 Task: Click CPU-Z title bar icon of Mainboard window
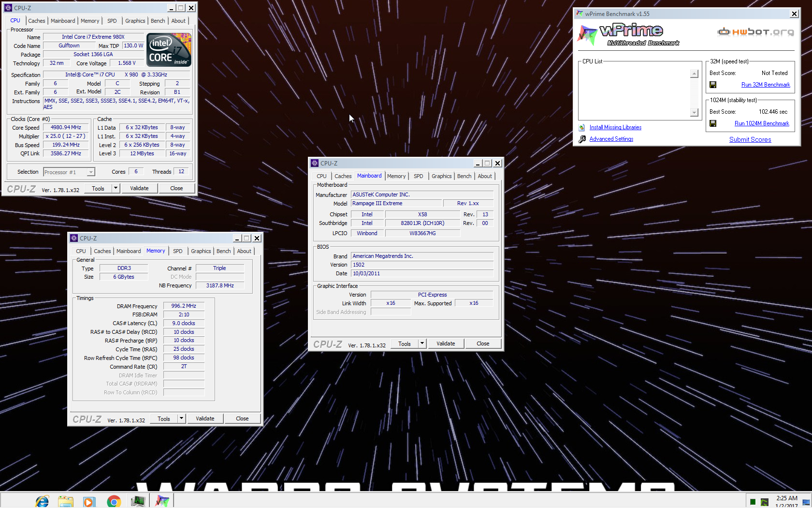click(315, 163)
